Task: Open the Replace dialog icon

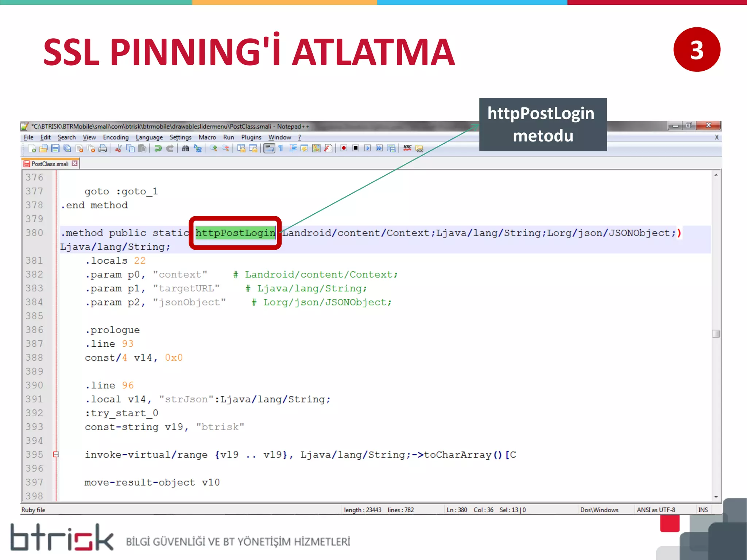Action: tap(198, 148)
